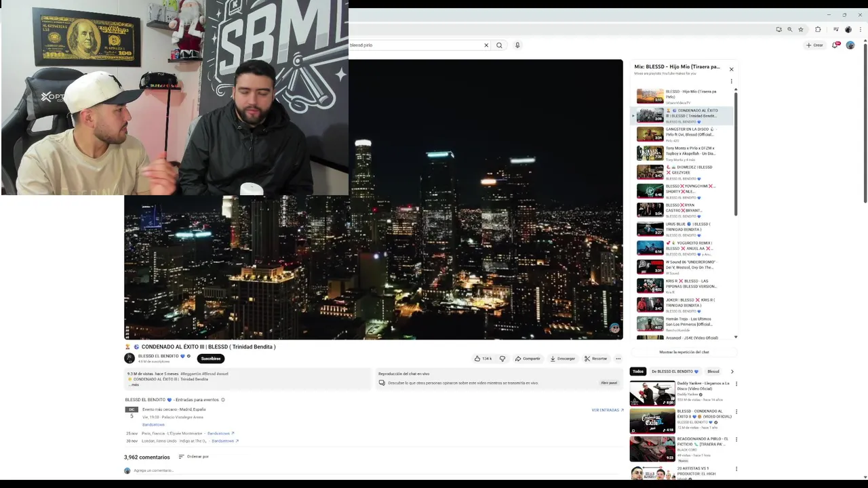
Task: Play 'URUS BLUE' mix item
Action: coord(684,229)
